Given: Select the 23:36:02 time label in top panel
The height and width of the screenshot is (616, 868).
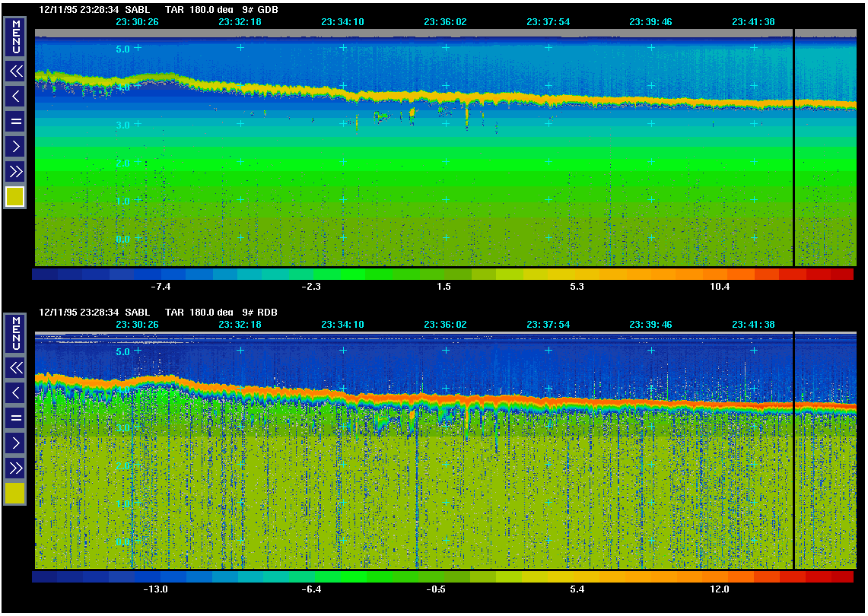Looking at the screenshot, I should pos(445,22).
